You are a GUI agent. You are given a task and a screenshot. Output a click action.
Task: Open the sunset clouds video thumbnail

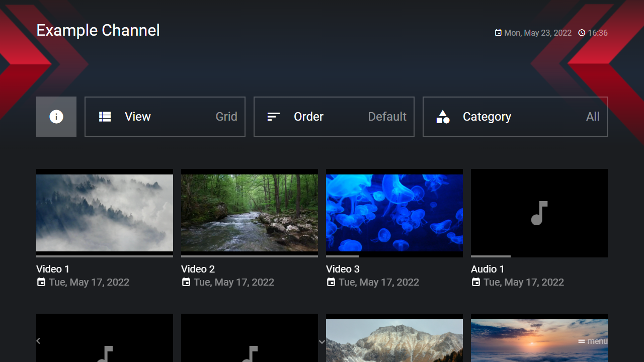pos(539,338)
